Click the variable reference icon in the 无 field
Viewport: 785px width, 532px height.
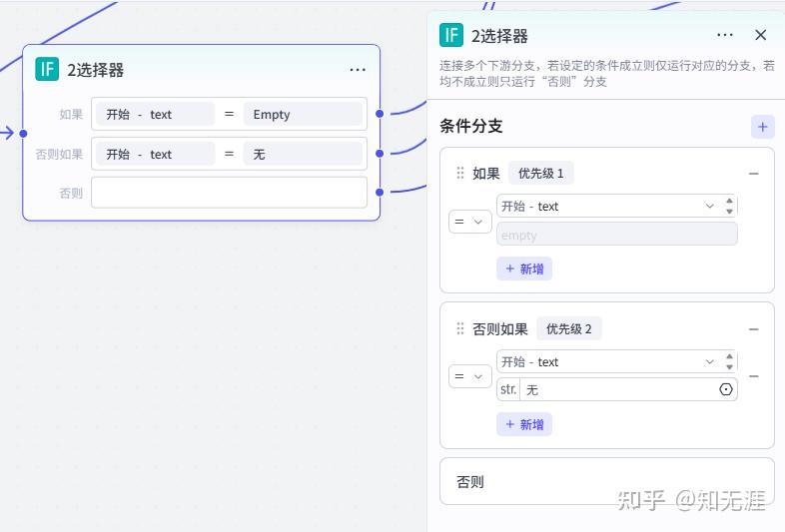725,389
